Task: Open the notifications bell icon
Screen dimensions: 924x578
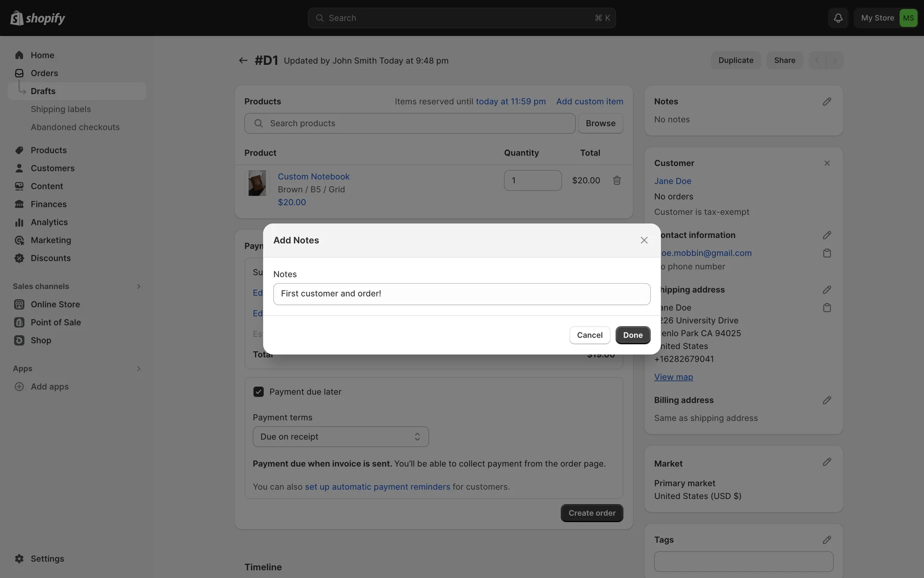Action: (x=838, y=18)
